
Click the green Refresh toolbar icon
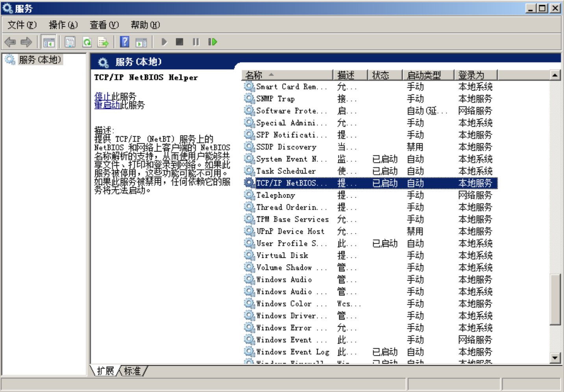click(x=87, y=42)
